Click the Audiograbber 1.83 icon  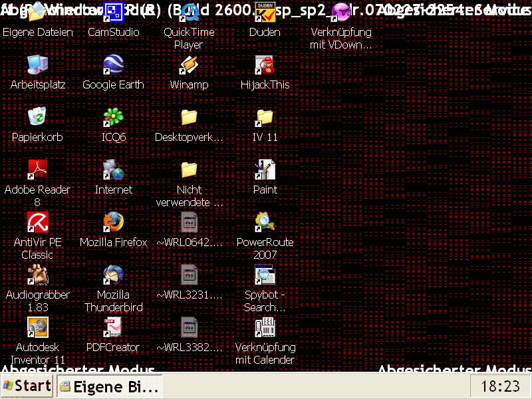click(x=37, y=275)
